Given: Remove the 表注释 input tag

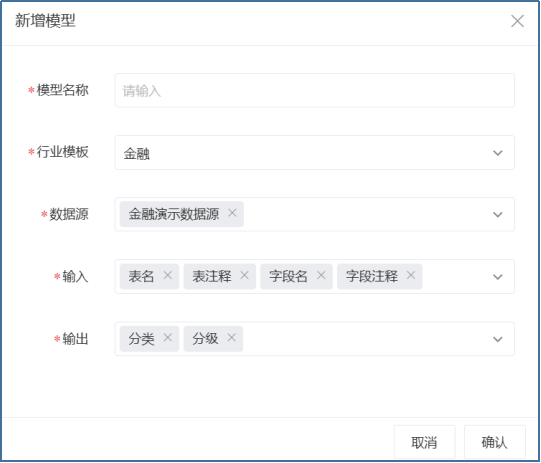Looking at the screenshot, I should [x=245, y=275].
